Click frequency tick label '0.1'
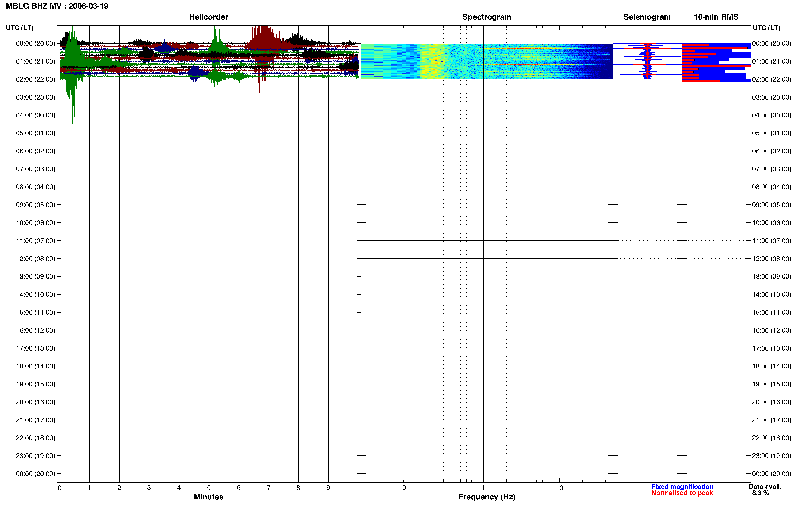This screenshot has width=812, height=508. [x=407, y=488]
